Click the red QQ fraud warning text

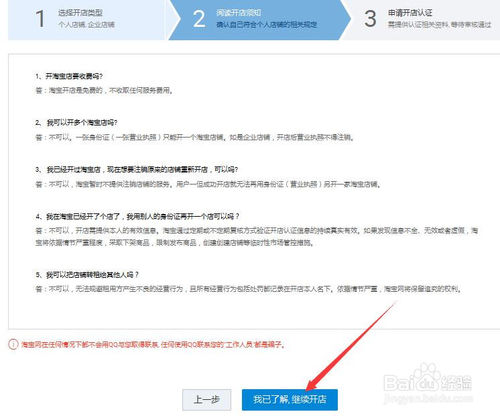(x=153, y=344)
